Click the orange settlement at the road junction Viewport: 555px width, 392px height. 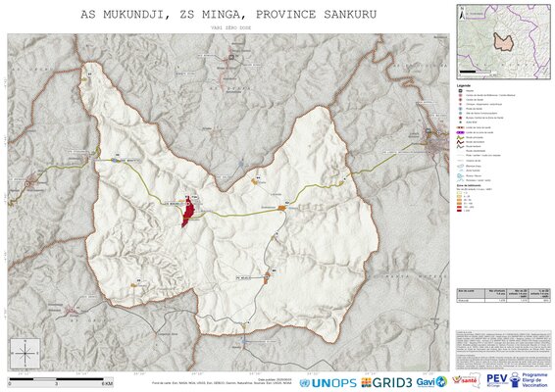click(282, 208)
